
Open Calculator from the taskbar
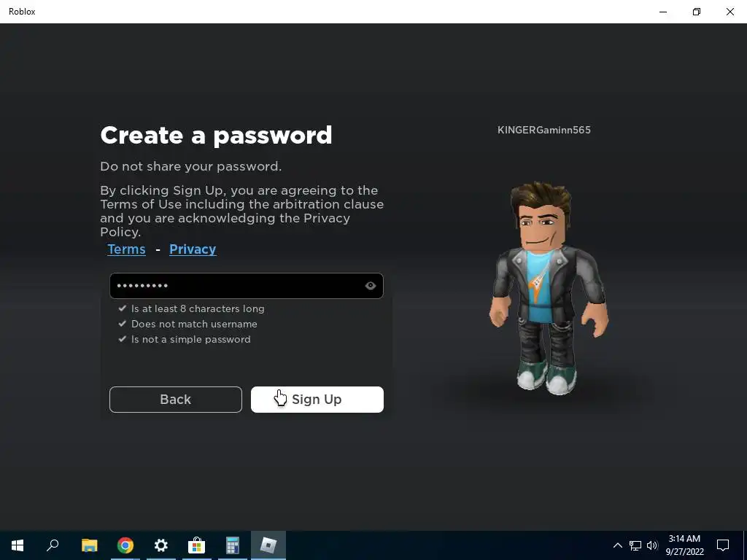233,545
